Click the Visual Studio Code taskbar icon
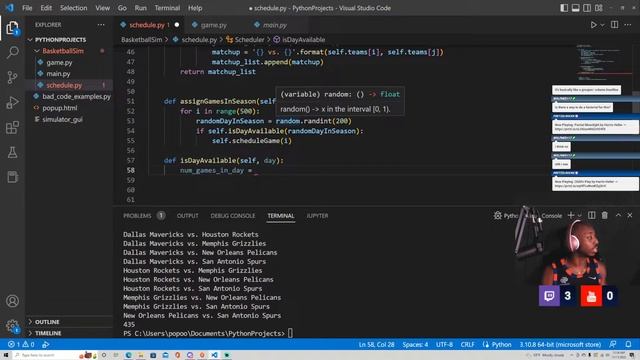This screenshot has width=640, height=360. tap(214, 355)
